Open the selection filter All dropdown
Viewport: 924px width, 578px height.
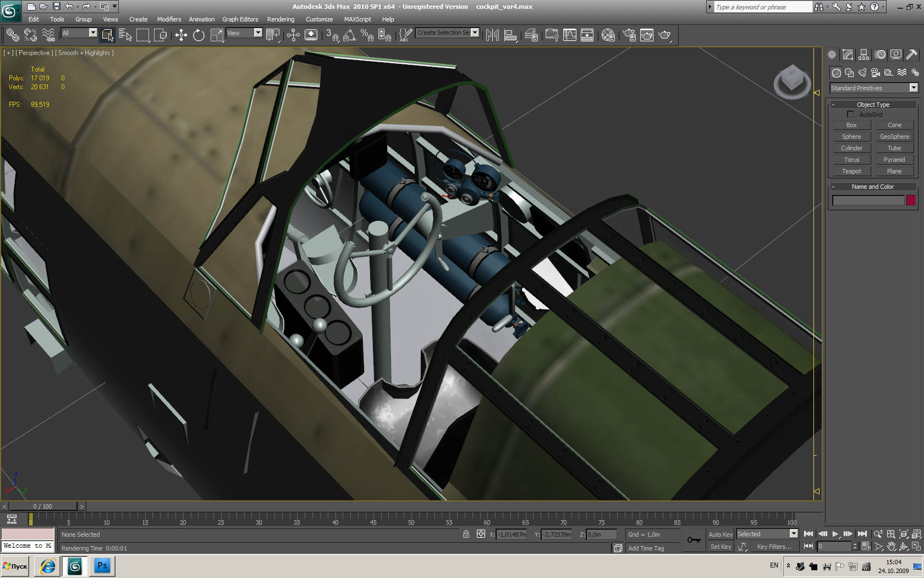(x=92, y=33)
